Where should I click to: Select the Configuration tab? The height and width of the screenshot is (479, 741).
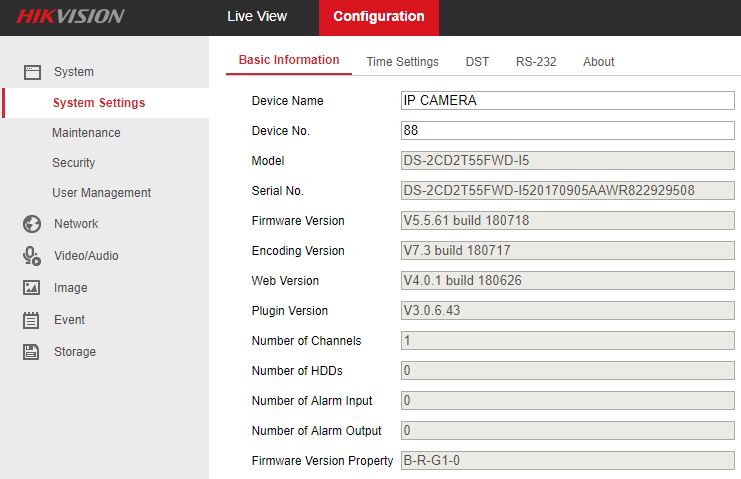click(379, 17)
